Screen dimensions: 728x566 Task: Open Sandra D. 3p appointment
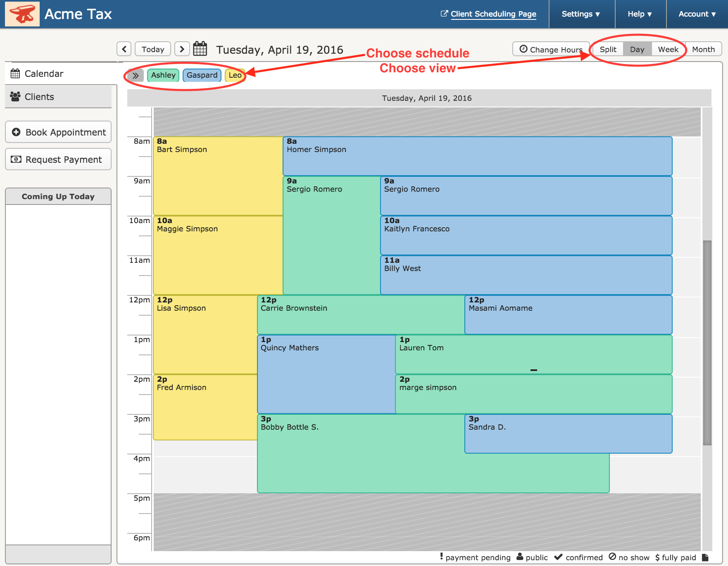point(569,434)
